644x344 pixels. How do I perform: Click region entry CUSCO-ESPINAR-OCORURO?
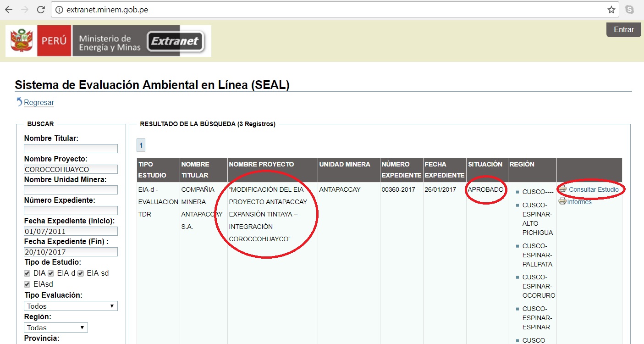pos(539,286)
